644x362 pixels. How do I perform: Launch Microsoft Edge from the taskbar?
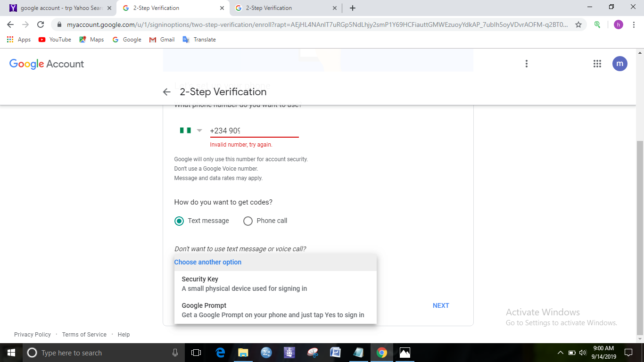[220, 353]
